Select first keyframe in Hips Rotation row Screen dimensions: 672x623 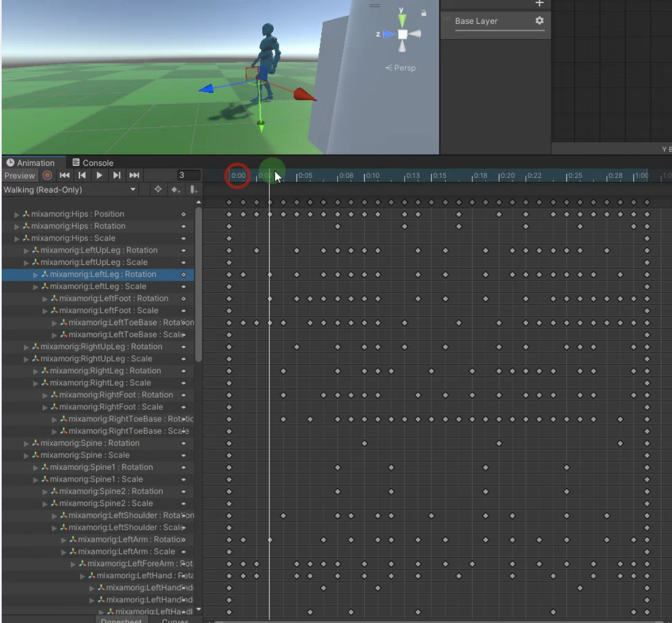point(229,226)
